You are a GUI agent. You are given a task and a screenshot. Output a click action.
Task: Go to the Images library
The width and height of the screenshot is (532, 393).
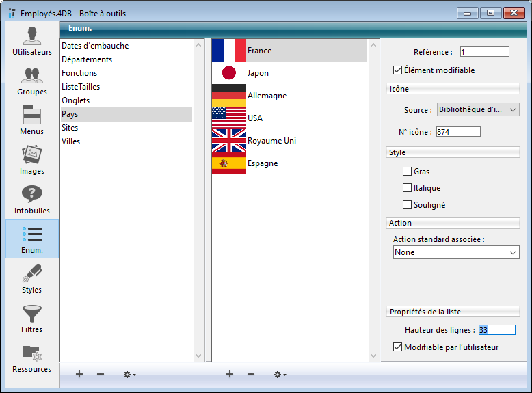pos(31,159)
